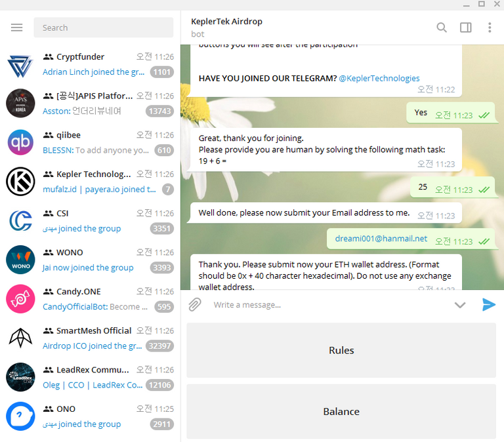Click the paperclip attach file icon

195,304
